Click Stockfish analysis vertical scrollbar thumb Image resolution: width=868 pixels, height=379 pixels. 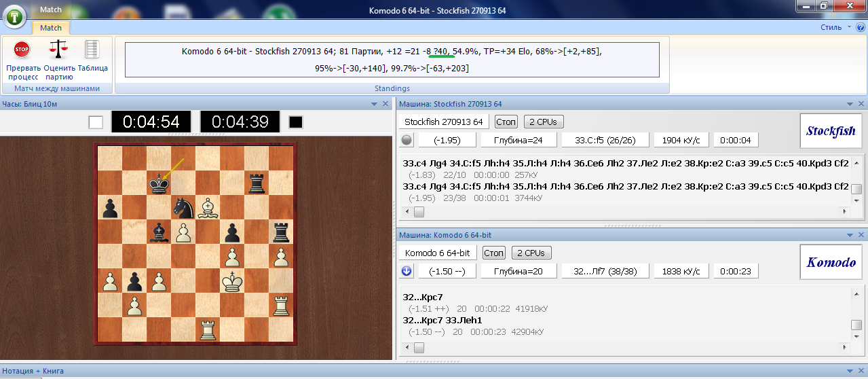point(856,189)
